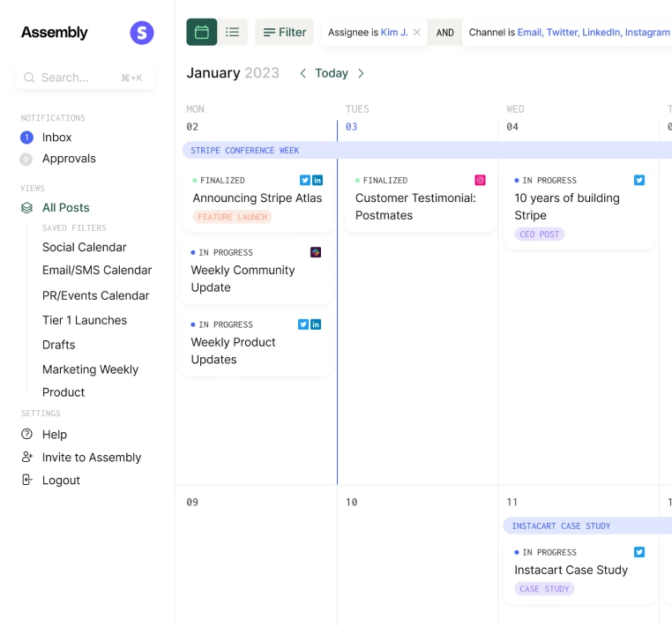This screenshot has height=626, width=672.
Task: Select All Posts view
Action: click(x=65, y=208)
